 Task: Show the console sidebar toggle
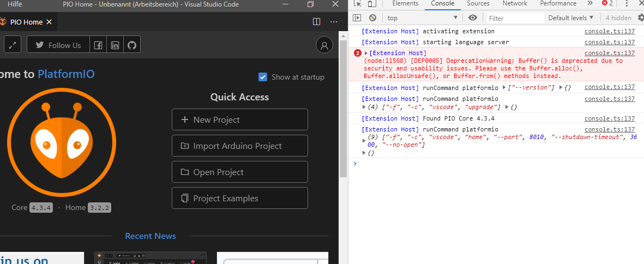[357, 17]
